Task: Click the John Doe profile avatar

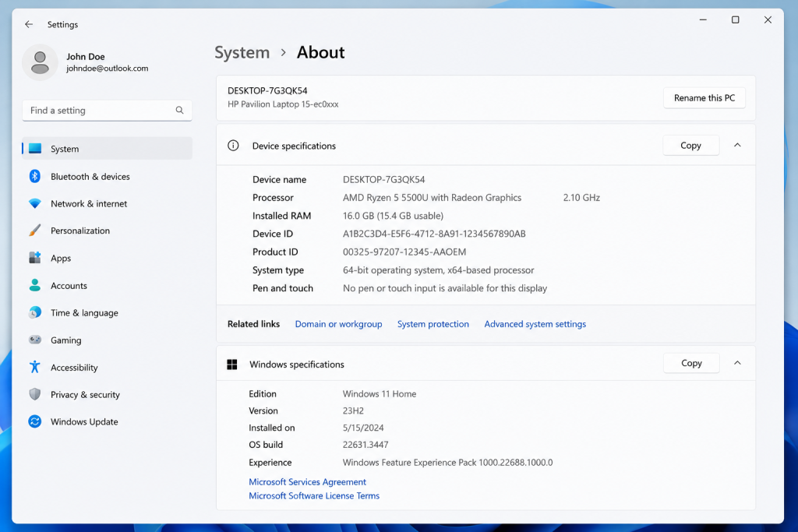Action: coord(40,62)
